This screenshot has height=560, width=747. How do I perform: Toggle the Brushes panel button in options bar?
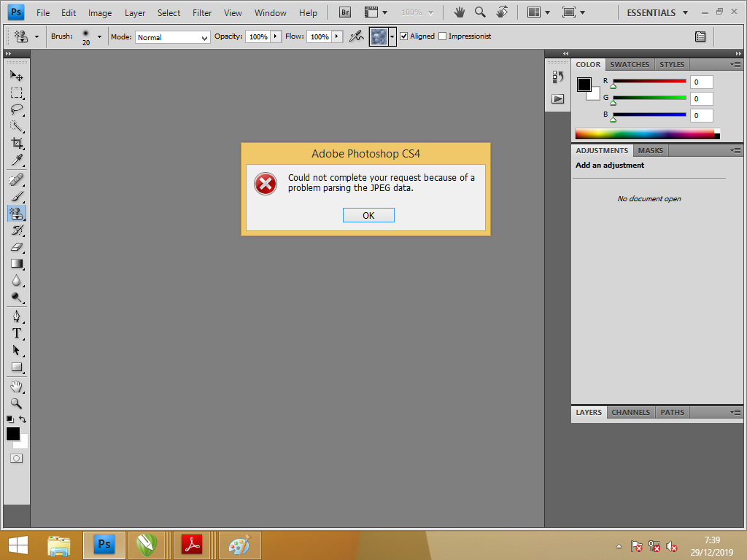pos(700,36)
